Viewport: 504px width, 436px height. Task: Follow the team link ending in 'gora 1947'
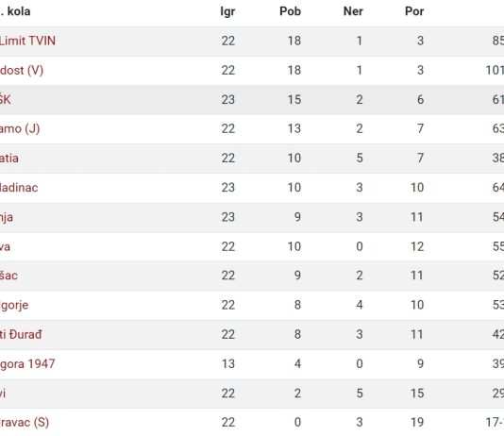27,364
